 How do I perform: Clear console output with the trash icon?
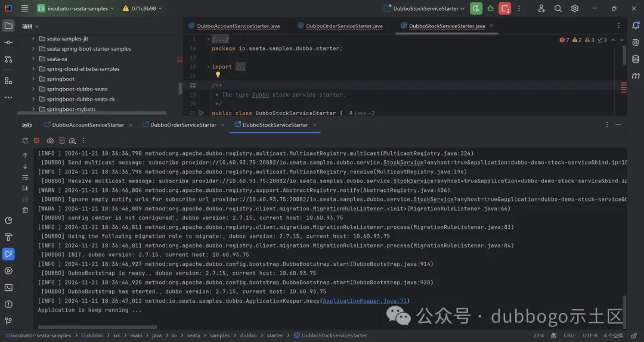pyautogui.click(x=25, y=210)
